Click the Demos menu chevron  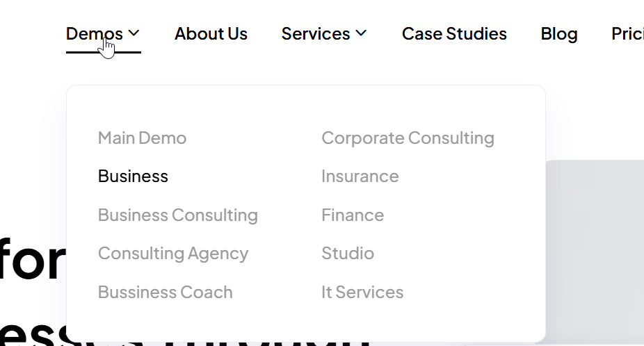coord(134,33)
